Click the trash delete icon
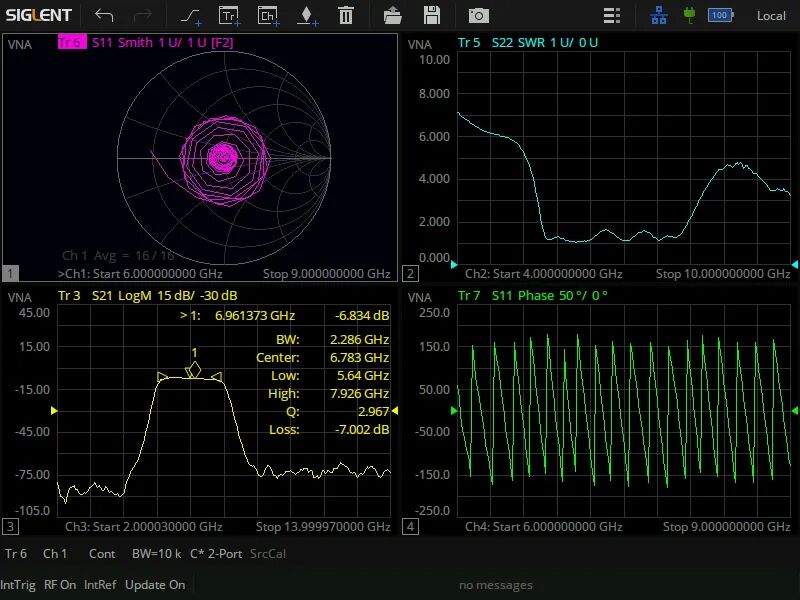 point(346,15)
